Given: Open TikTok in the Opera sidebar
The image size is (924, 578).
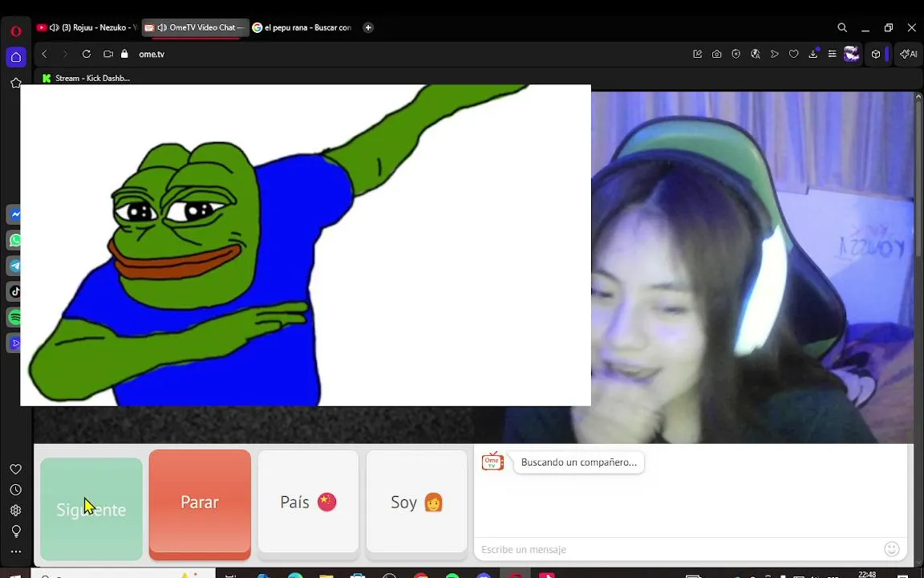Looking at the screenshot, I should point(15,291).
